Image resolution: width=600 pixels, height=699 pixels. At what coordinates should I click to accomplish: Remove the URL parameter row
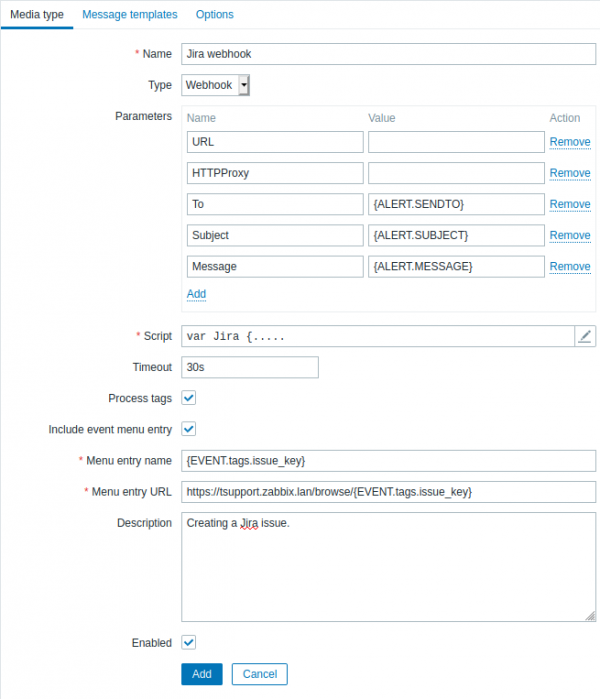pos(570,142)
